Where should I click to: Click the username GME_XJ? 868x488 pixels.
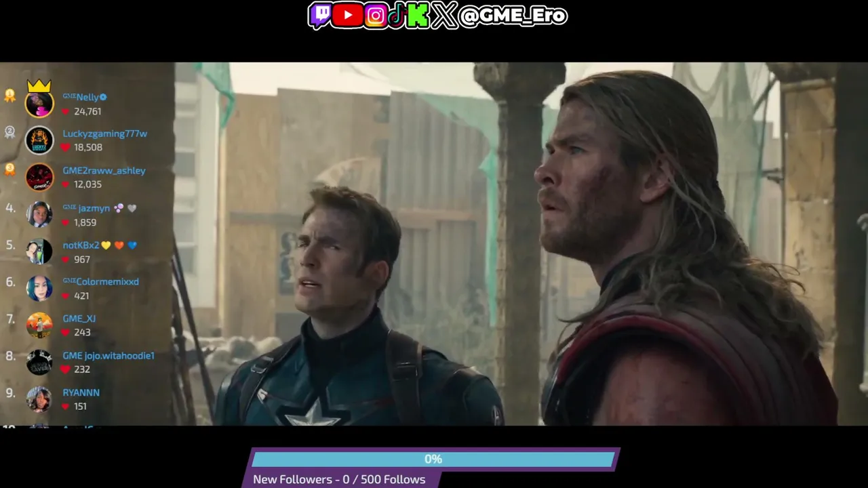point(79,319)
